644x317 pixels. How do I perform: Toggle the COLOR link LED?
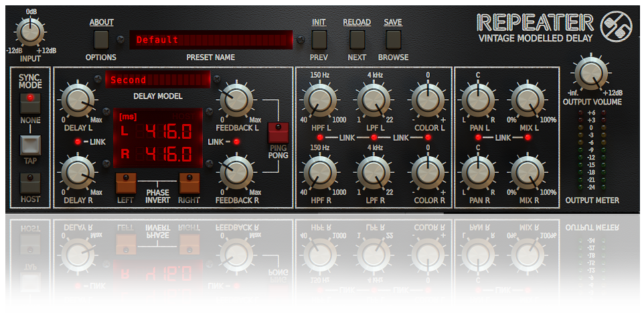[x=428, y=137]
